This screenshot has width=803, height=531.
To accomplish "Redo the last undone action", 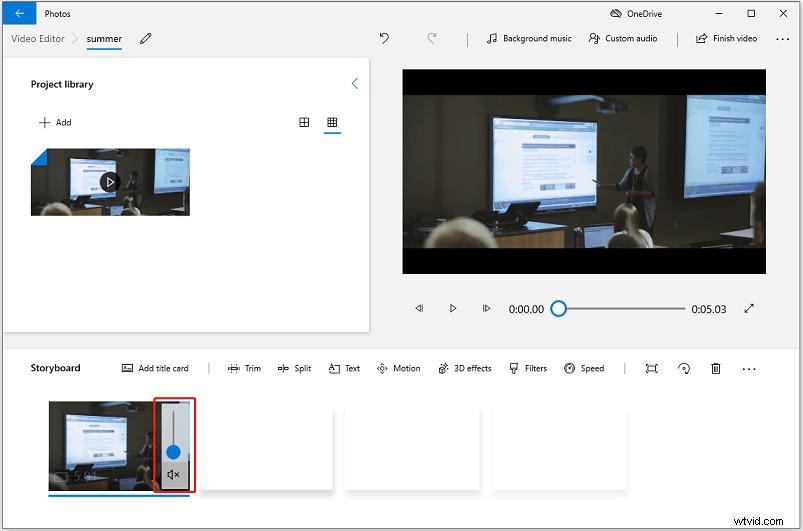I will [432, 38].
